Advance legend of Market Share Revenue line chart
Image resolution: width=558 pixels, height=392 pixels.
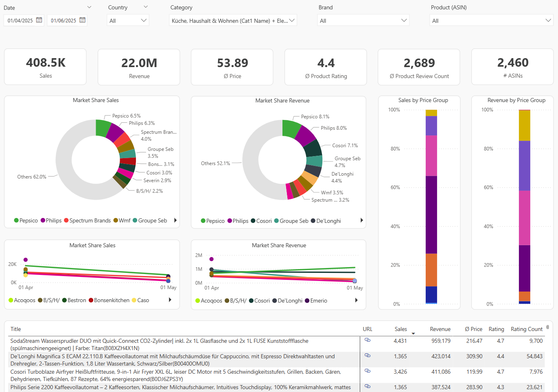coord(357,300)
